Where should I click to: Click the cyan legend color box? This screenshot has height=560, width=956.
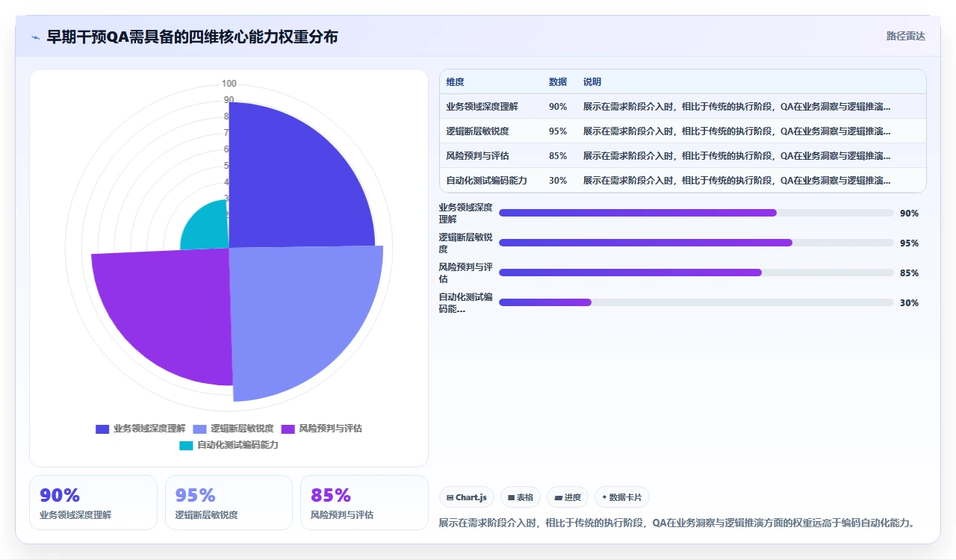tap(186, 445)
